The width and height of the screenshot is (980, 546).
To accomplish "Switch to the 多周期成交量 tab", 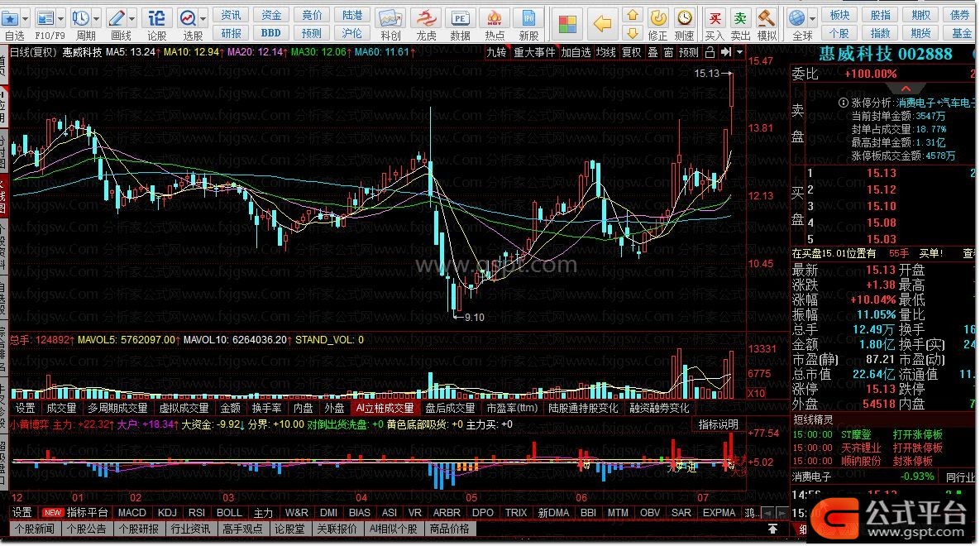I will (117, 408).
